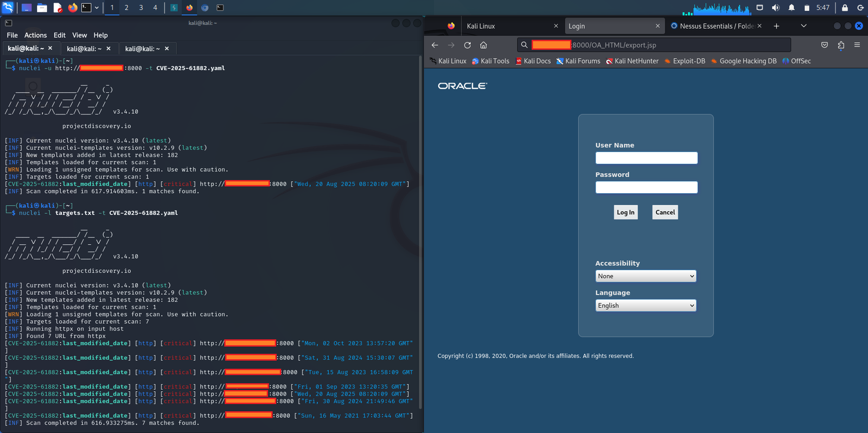Select the Login browser tab
868x433 pixels.
(x=614, y=26)
